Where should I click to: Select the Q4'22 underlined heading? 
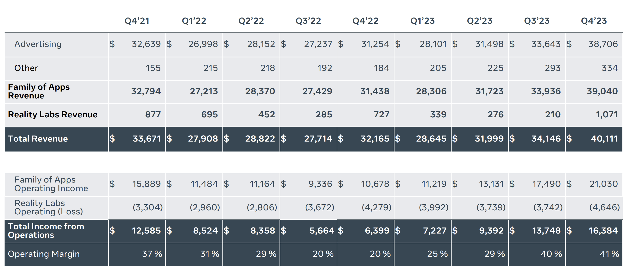click(x=365, y=21)
